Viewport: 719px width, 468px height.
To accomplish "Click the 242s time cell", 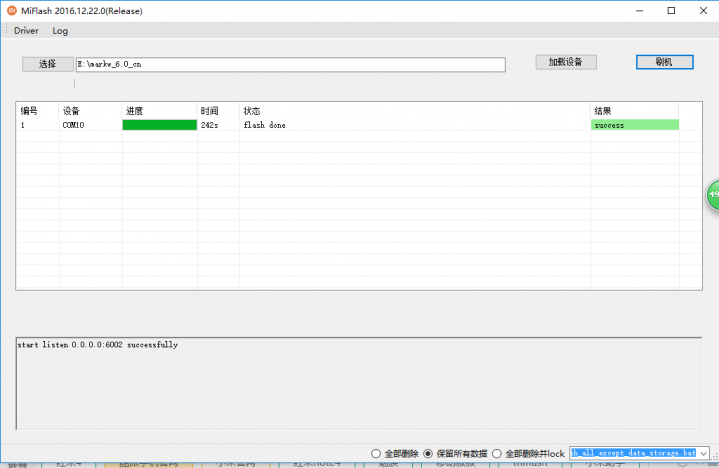I will pos(218,125).
